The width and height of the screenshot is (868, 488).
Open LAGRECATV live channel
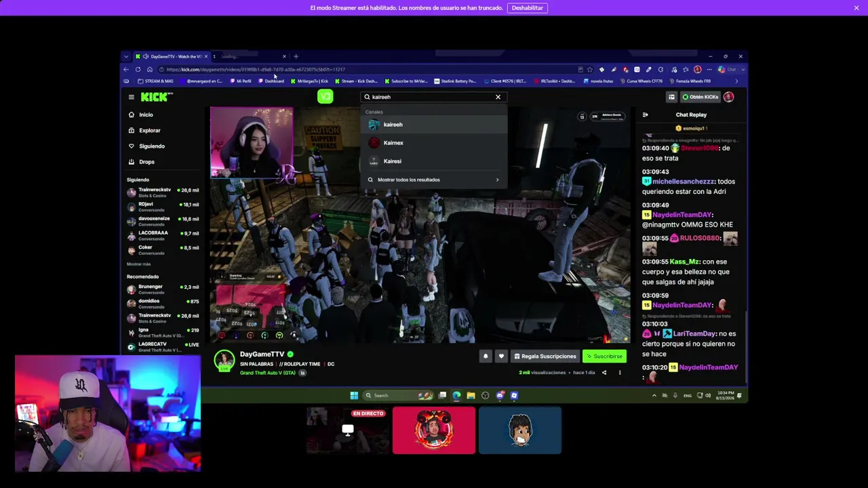[163, 346]
